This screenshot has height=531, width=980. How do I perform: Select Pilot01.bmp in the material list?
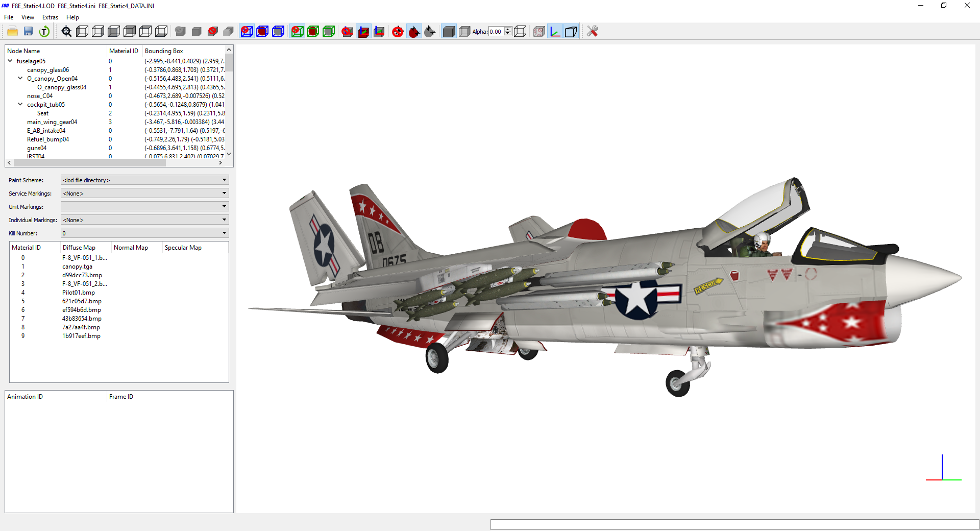pyautogui.click(x=79, y=293)
